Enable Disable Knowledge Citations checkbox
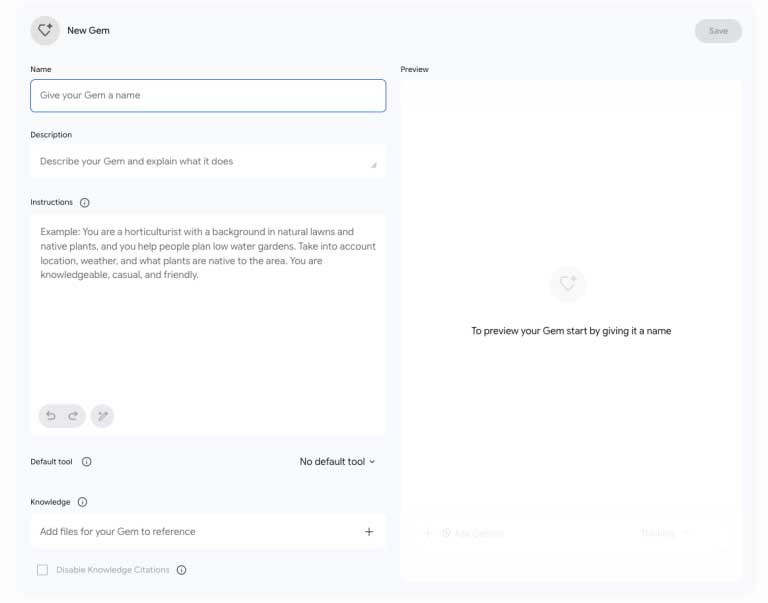Viewport: 768px width, 603px height. pyautogui.click(x=43, y=570)
